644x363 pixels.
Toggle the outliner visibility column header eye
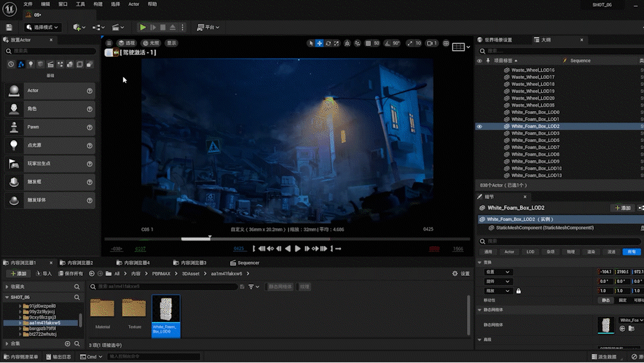pyautogui.click(x=479, y=61)
